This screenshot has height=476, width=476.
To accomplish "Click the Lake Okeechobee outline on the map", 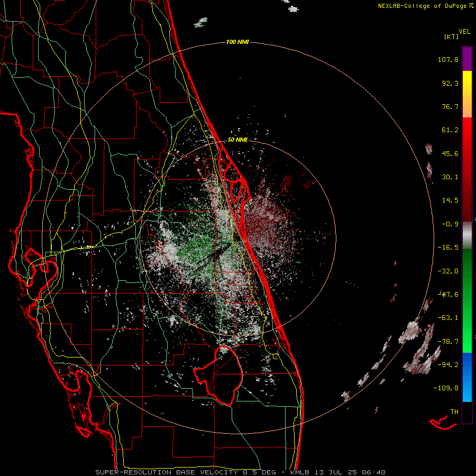I will (219, 376).
